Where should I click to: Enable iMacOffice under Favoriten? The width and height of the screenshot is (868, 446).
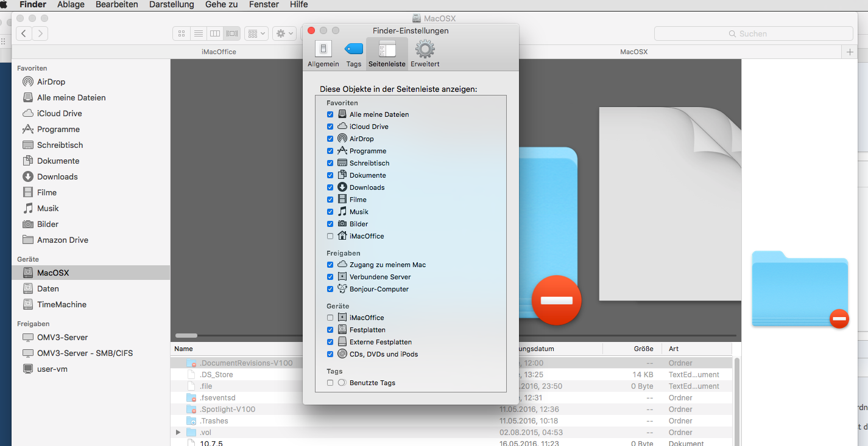(x=330, y=236)
